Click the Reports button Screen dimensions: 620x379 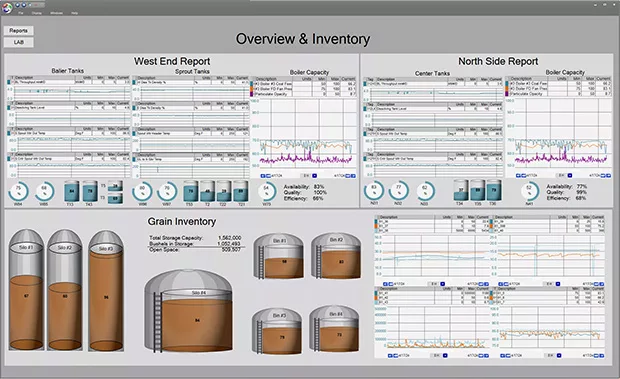pyautogui.click(x=19, y=30)
